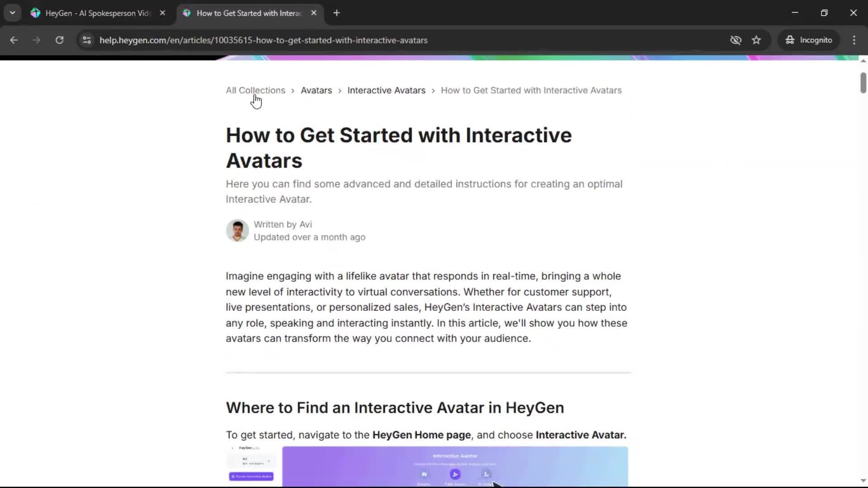
Task: Reload the page with refresh icon
Action: [x=59, y=40]
